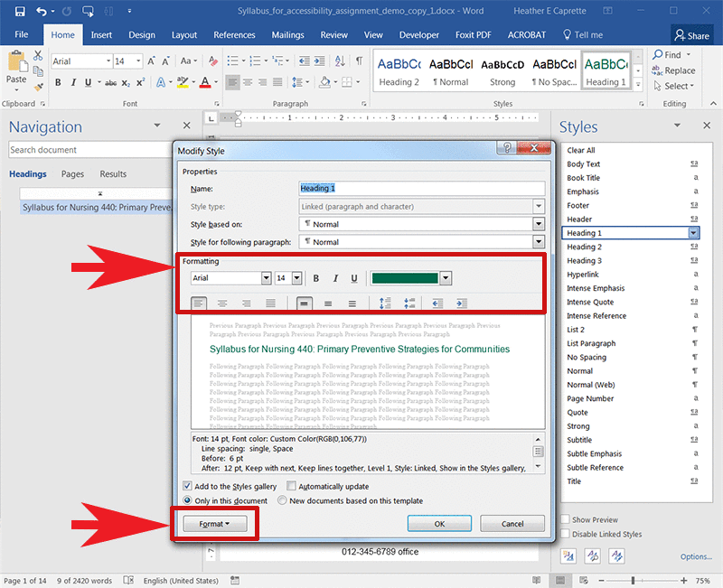Switch to the Review ribbon tab
The image size is (723, 588).
pyautogui.click(x=334, y=35)
